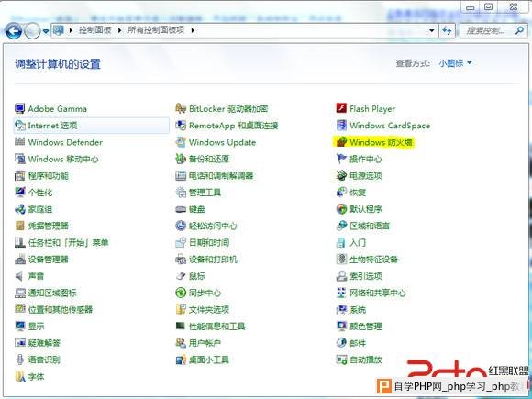Open the 入门 getting started link
The width and height of the screenshot is (532, 399).
tap(358, 242)
